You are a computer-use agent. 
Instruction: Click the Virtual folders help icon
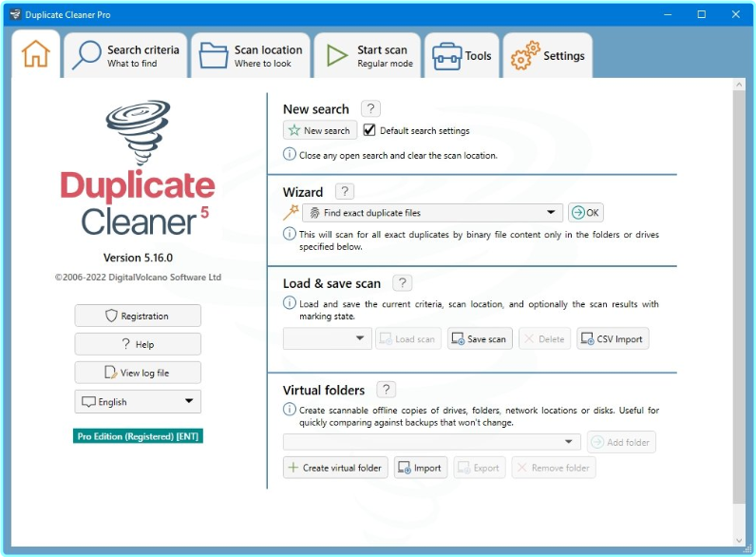[387, 390]
